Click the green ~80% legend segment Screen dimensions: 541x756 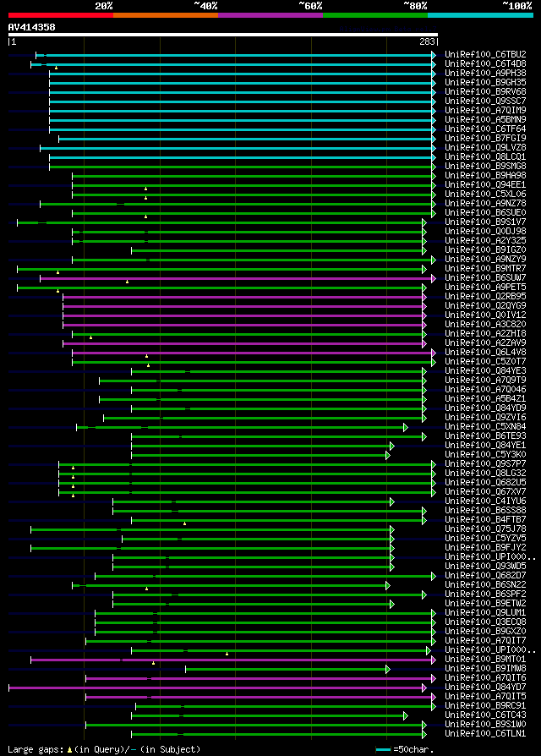click(x=375, y=15)
